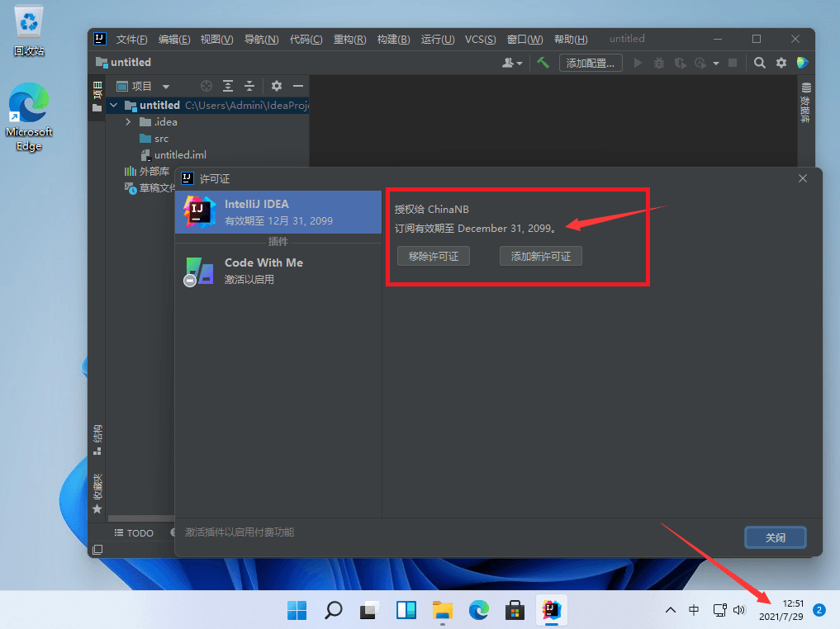Click the untitled breadcrumb in navigation bar

pyautogui.click(x=124, y=63)
